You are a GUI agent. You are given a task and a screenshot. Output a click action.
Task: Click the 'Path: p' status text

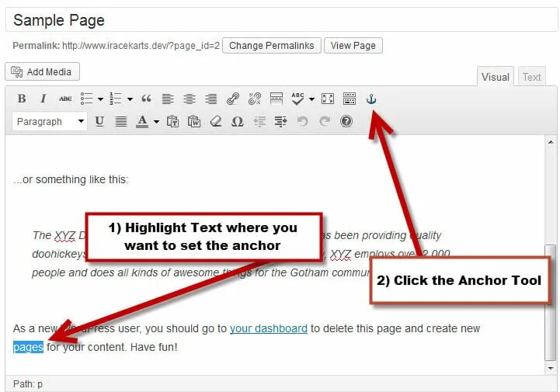click(28, 384)
